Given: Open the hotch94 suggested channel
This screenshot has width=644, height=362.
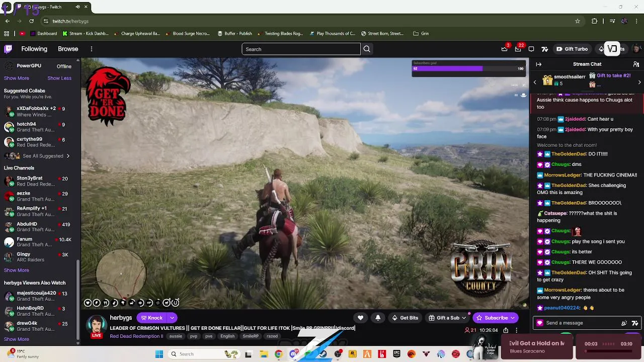Looking at the screenshot, I should [40, 127].
